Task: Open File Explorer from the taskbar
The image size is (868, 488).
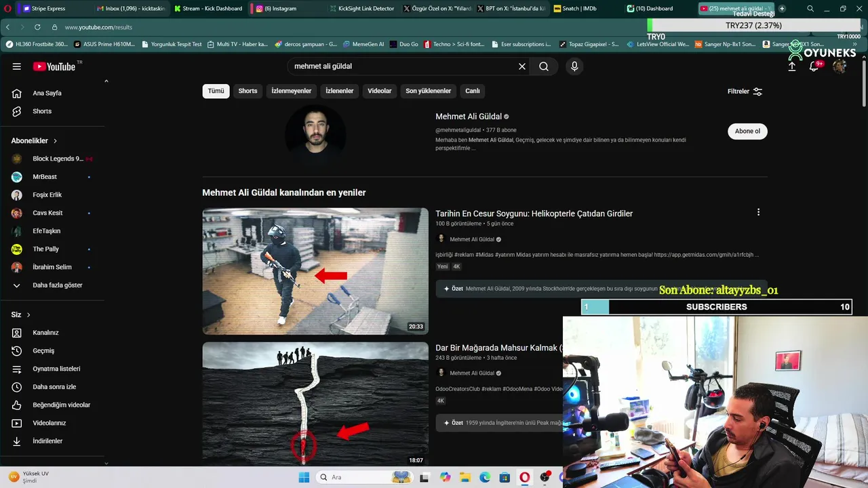Action: pos(465,477)
